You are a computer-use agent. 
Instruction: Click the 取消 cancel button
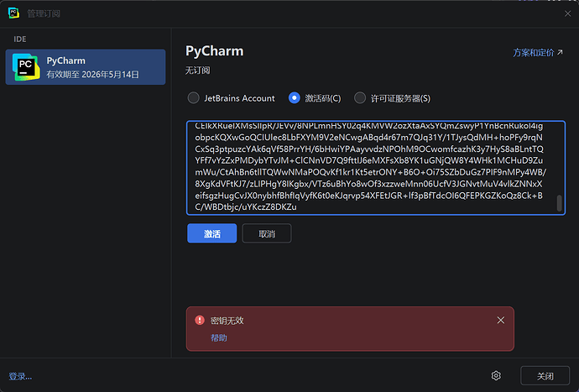click(267, 233)
